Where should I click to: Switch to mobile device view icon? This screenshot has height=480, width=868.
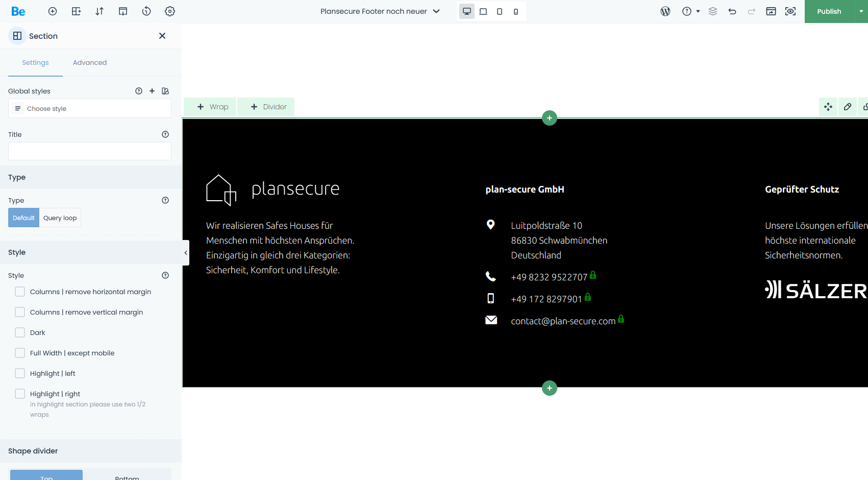point(516,11)
